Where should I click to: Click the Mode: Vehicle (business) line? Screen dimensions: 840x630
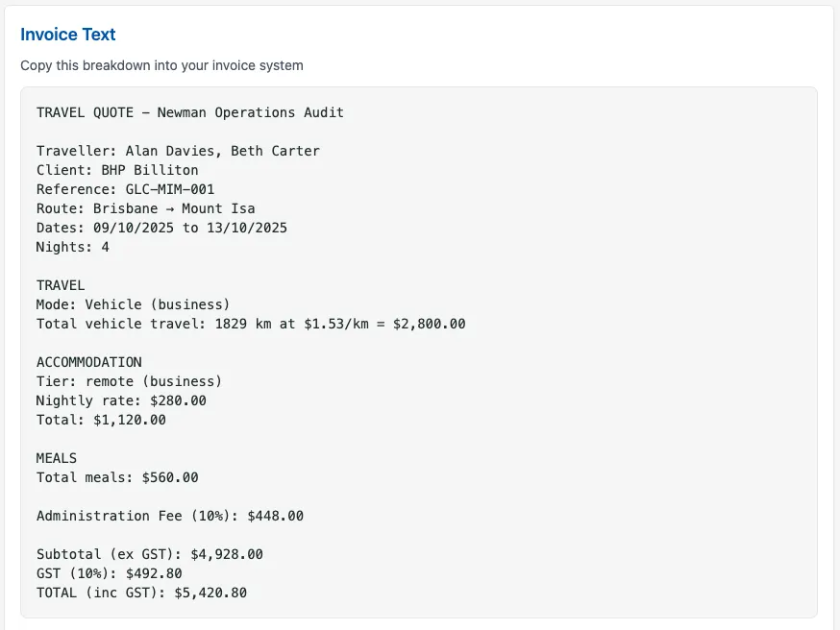(134, 304)
